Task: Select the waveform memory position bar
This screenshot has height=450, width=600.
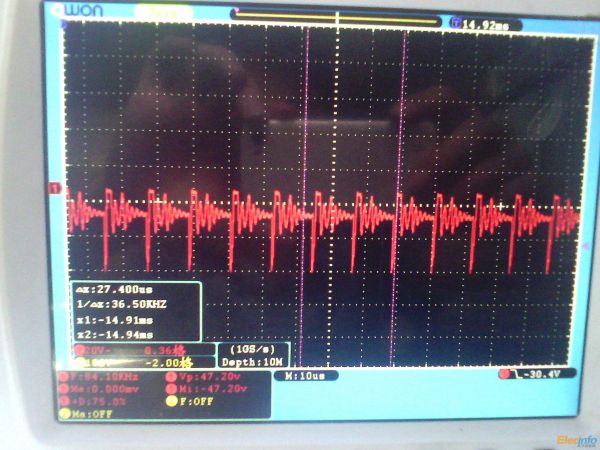Action: [336, 17]
